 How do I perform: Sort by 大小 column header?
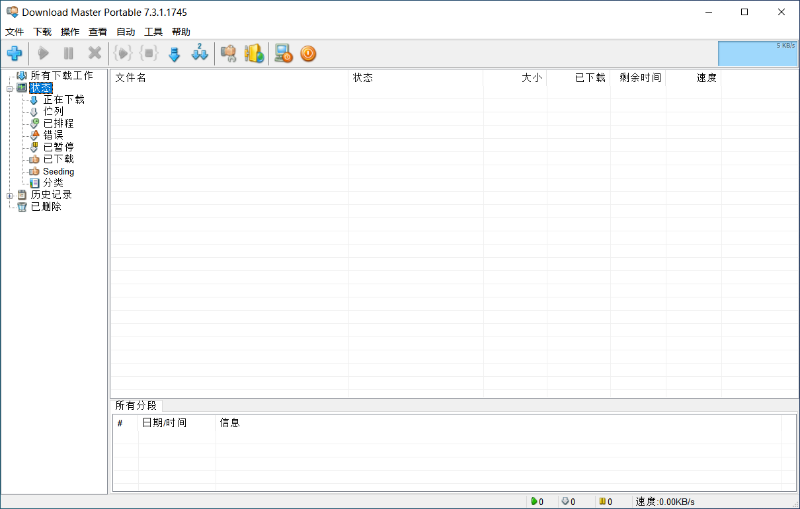pos(515,78)
